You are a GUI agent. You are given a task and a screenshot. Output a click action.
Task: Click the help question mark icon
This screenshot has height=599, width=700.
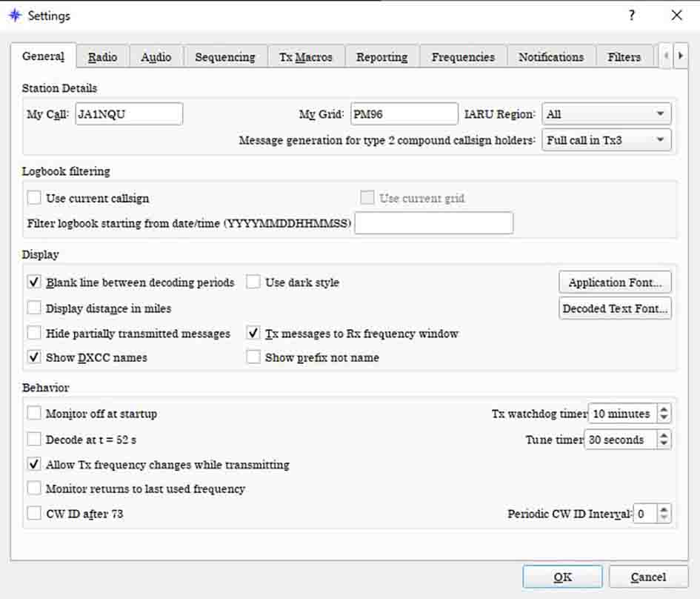631,16
